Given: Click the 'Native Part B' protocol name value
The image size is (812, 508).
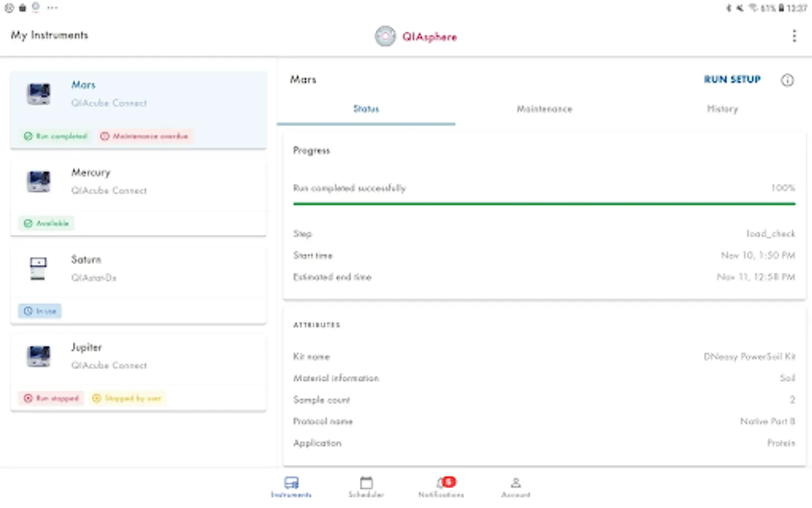Looking at the screenshot, I should pos(767,422).
